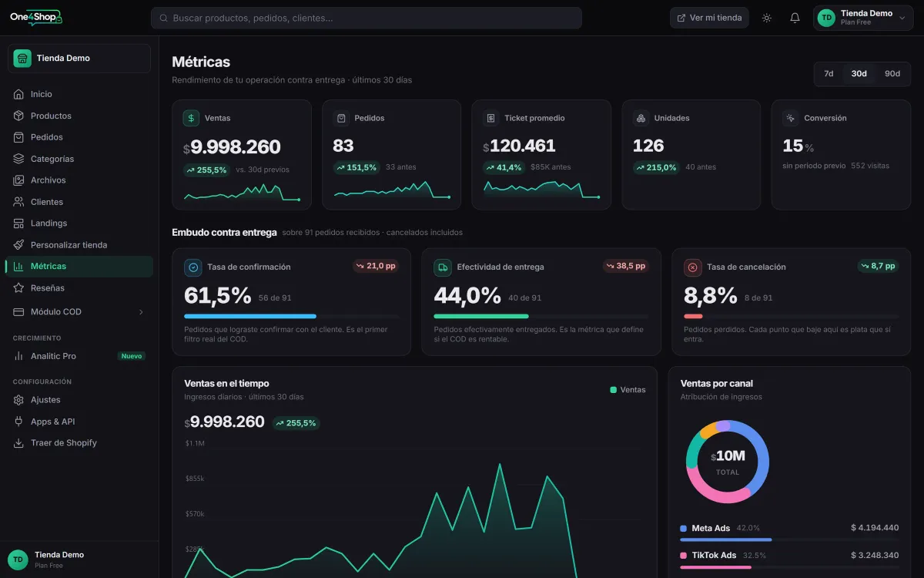
Task: Click the 21,0 pp change badge
Action: [x=376, y=266]
